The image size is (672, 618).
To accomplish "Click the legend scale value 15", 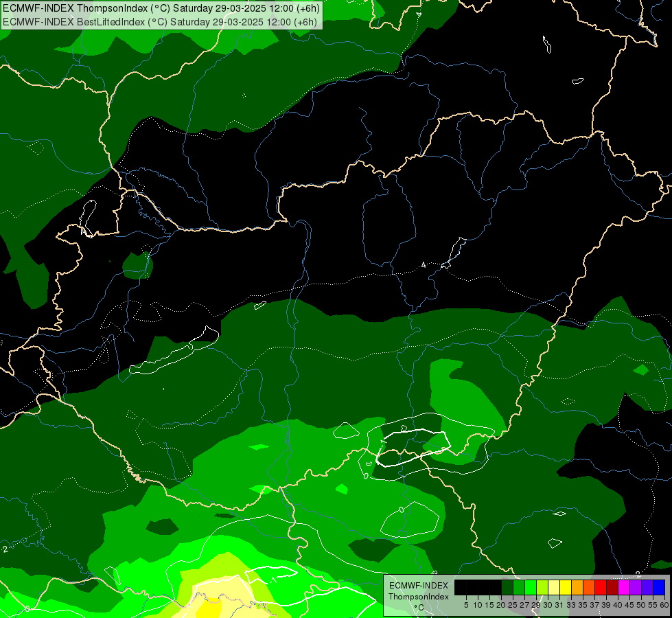I will pyautogui.click(x=489, y=605).
